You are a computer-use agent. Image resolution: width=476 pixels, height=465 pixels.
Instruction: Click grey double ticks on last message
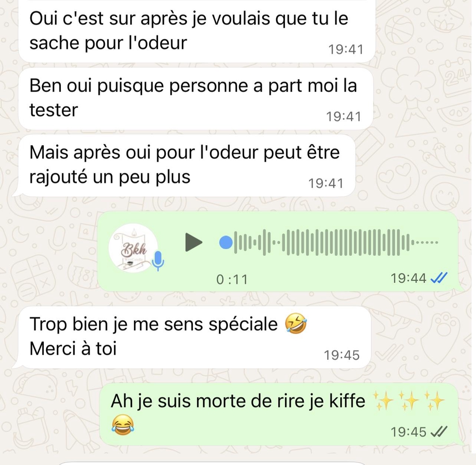439,431
